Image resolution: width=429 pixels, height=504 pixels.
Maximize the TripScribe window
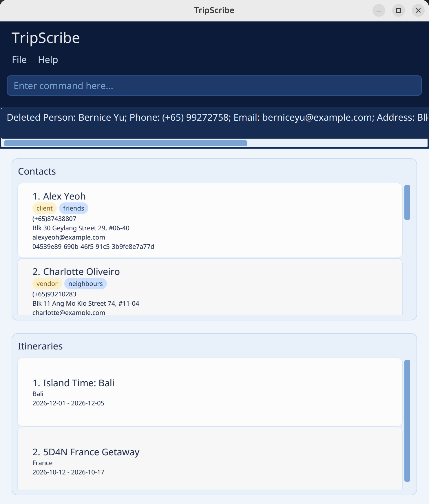point(398,11)
